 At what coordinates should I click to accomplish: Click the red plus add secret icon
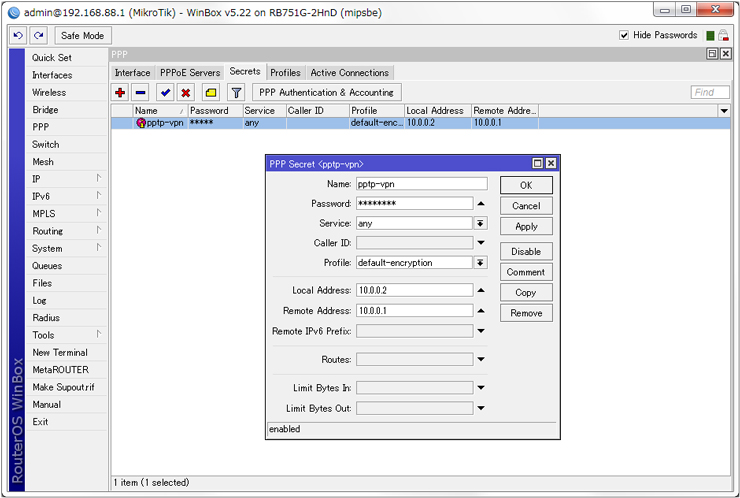(x=121, y=92)
